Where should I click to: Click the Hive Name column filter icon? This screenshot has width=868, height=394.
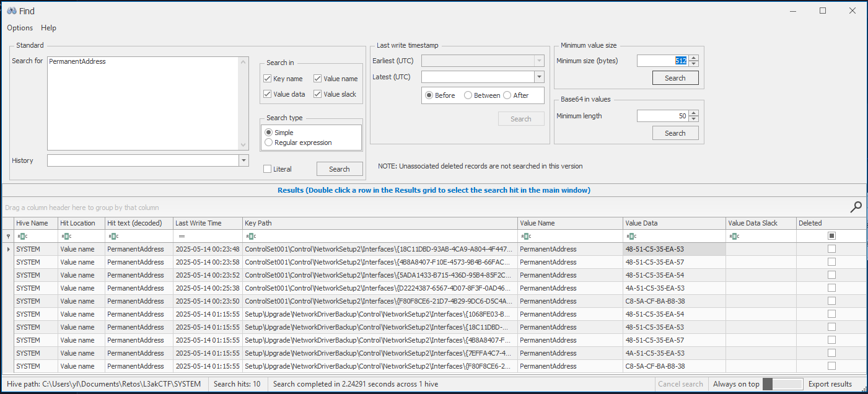22,236
